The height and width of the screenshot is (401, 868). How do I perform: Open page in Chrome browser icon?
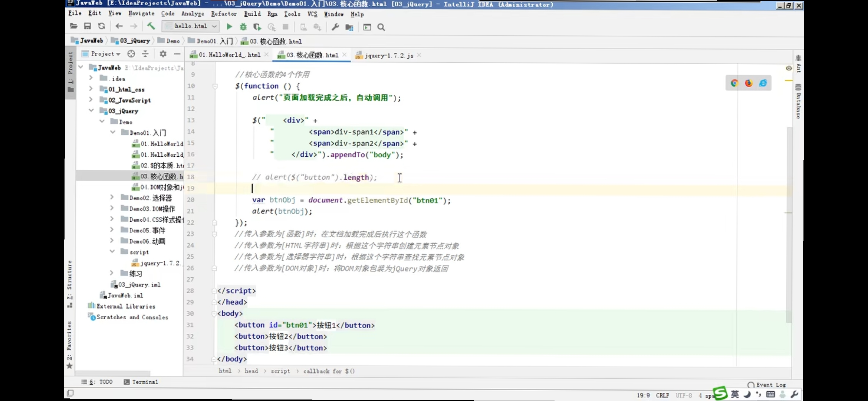[x=734, y=83]
